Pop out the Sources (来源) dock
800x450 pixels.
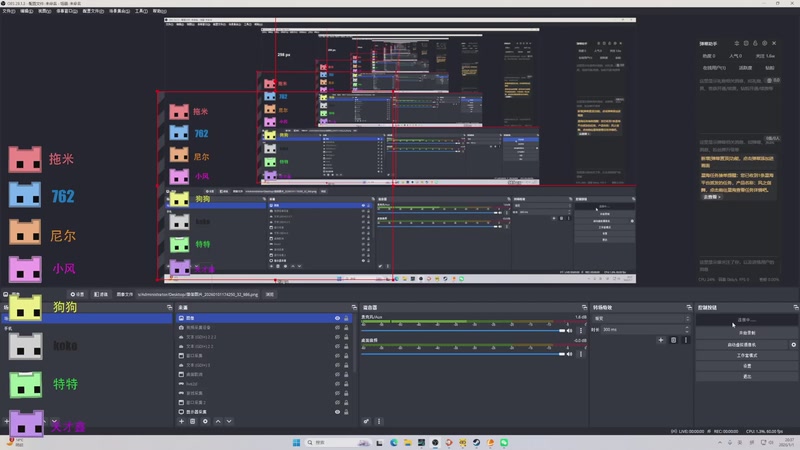(354, 308)
